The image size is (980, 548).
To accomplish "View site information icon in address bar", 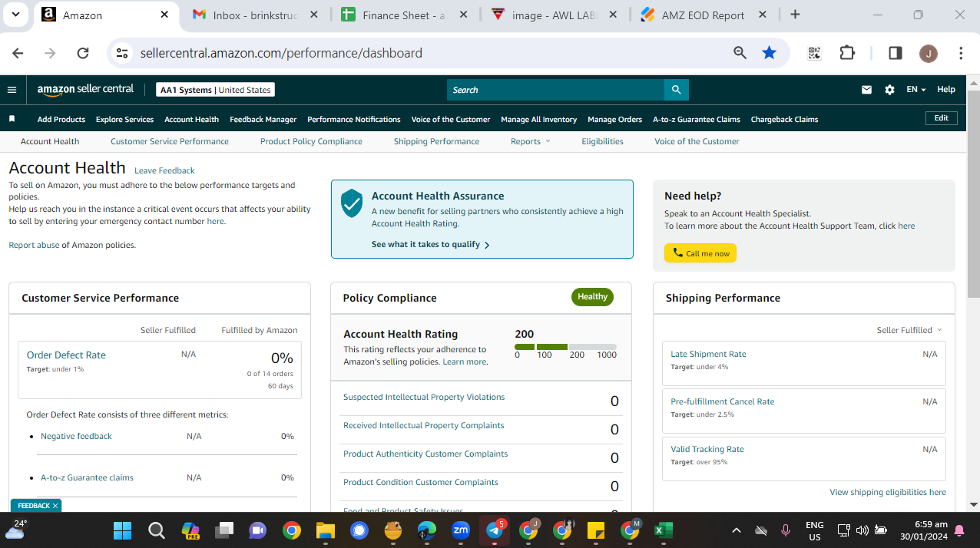I will pyautogui.click(x=121, y=53).
